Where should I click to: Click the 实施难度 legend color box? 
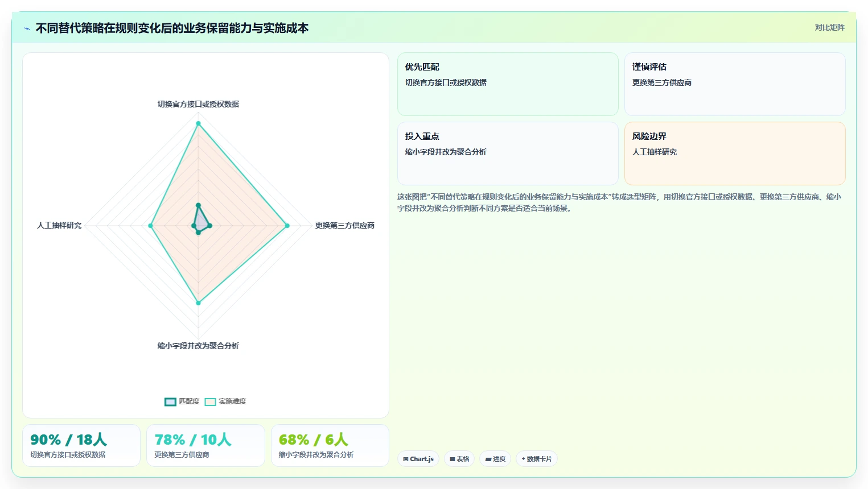210,402
